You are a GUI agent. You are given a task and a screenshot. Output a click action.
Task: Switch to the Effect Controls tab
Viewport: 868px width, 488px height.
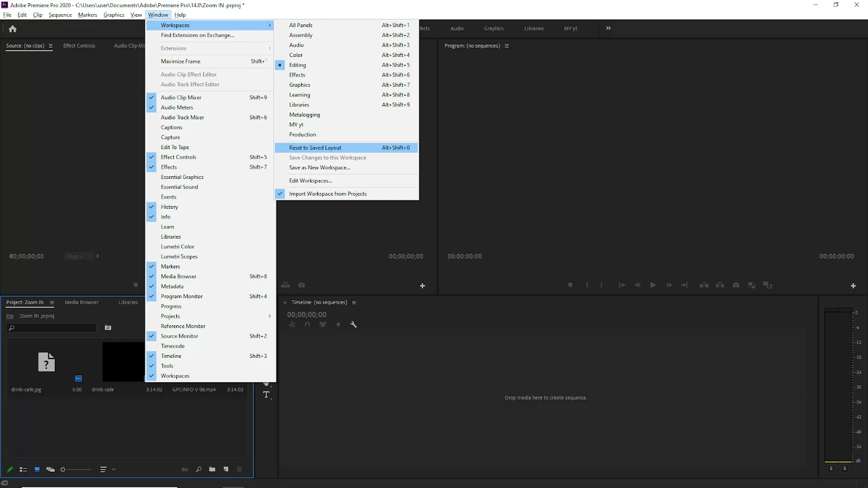[x=79, y=46]
